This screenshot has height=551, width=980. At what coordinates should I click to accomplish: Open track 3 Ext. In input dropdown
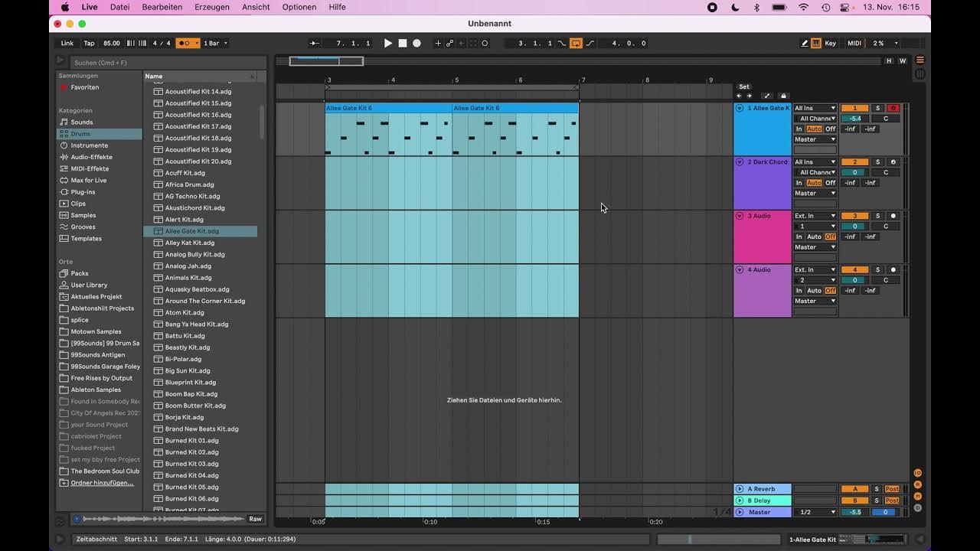(815, 216)
